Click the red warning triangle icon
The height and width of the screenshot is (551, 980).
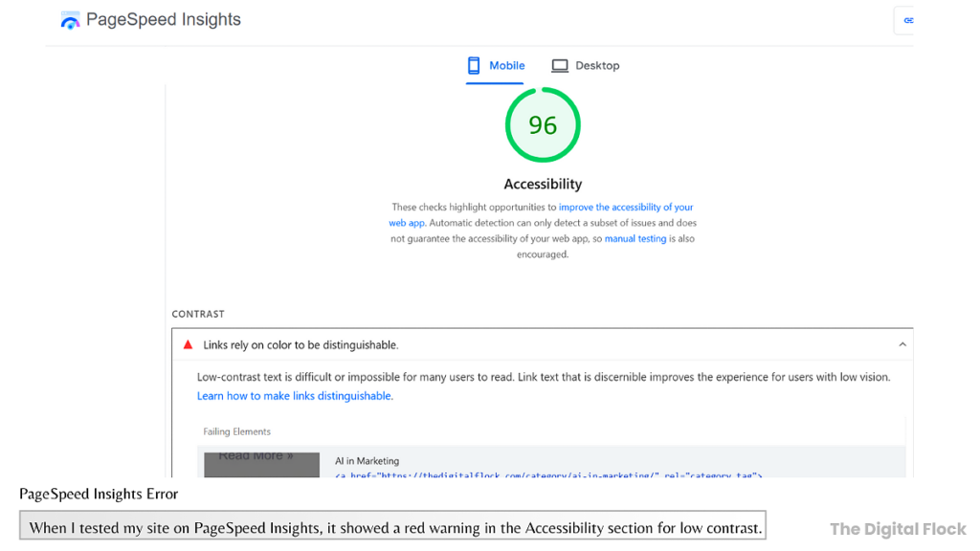pyautogui.click(x=188, y=344)
